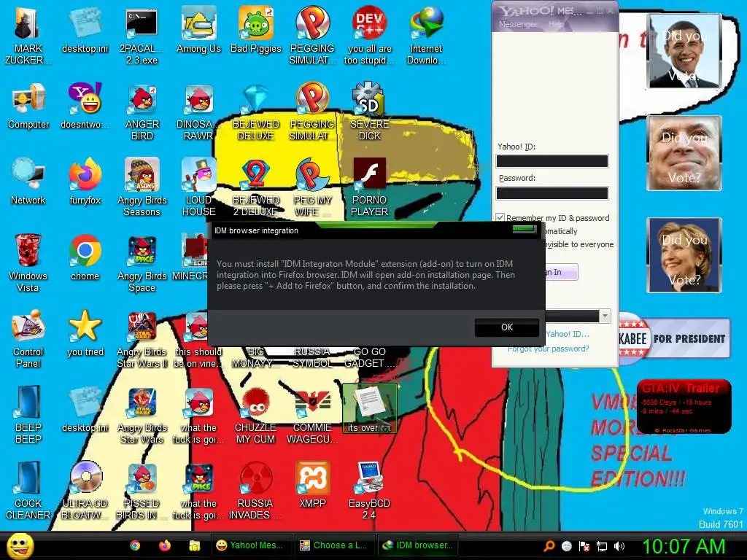Open the EasyBCD 2.4 desktop icon
This screenshot has width=747, height=560.
pos(370,491)
